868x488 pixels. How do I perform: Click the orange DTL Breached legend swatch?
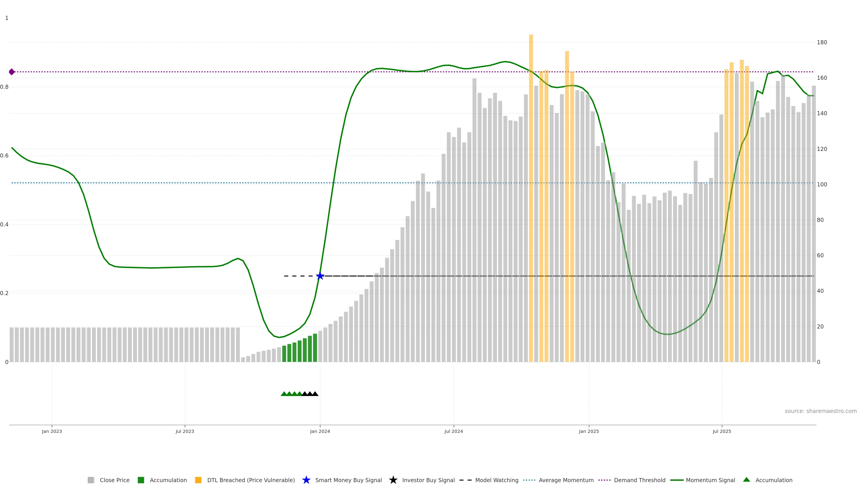(198, 480)
